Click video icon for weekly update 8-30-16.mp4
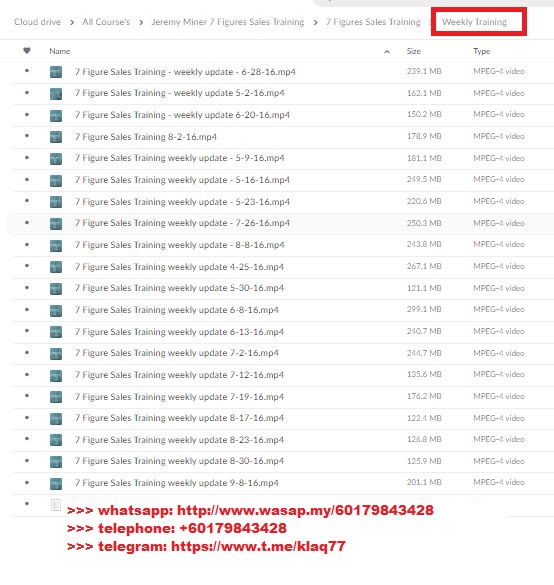 (56, 462)
